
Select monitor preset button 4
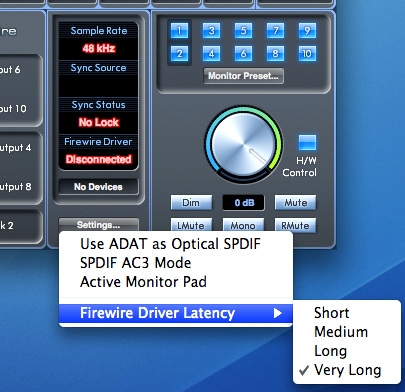[x=211, y=54]
